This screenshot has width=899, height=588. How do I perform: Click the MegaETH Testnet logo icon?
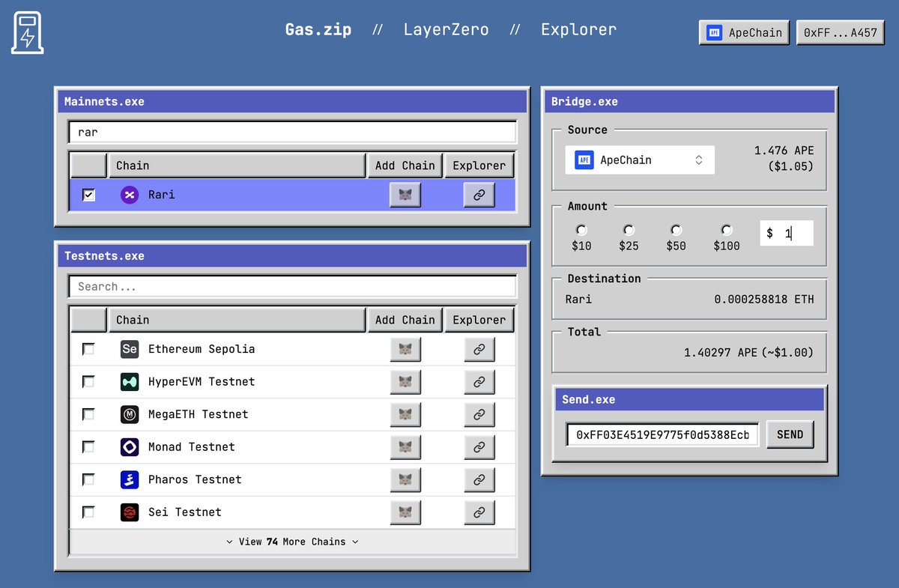pyautogui.click(x=130, y=414)
